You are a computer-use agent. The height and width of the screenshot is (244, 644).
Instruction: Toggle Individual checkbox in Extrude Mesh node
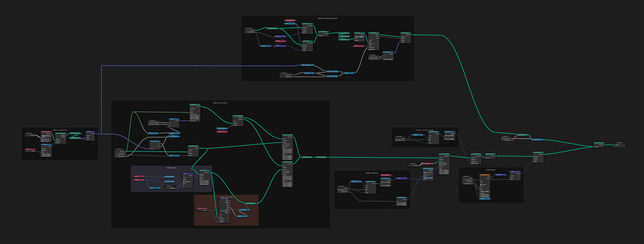370,50
